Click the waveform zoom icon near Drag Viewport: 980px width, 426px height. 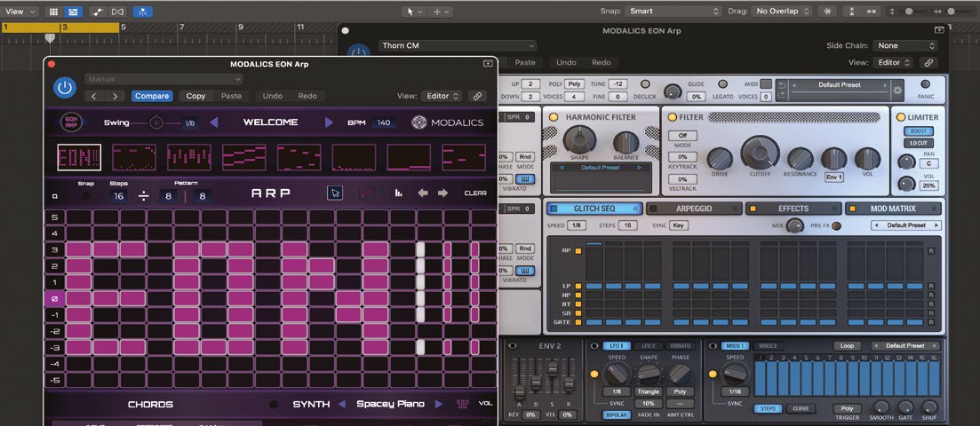[x=829, y=12]
